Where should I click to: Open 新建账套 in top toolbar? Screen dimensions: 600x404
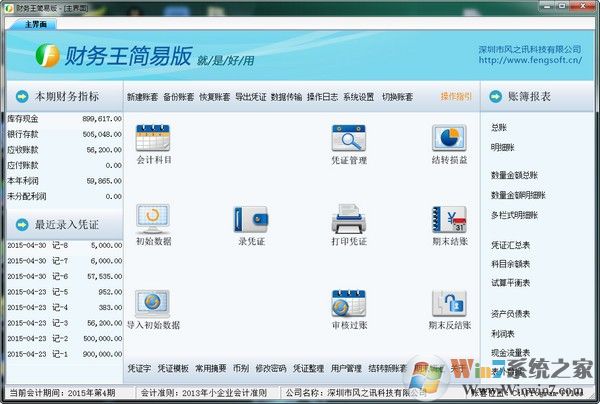(x=142, y=97)
